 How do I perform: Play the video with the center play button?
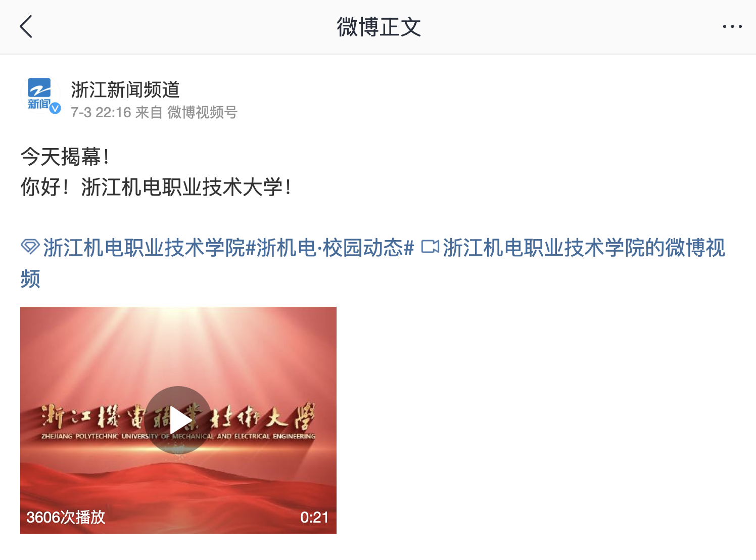178,420
